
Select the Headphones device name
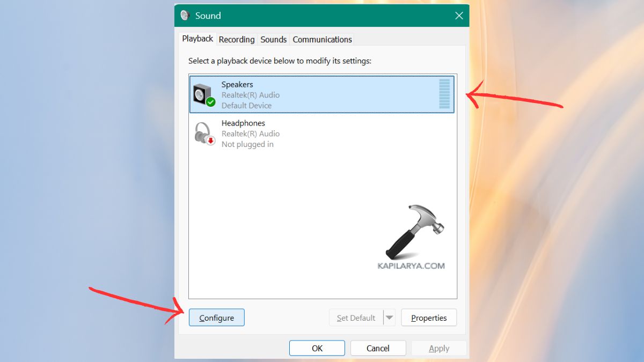tap(243, 123)
